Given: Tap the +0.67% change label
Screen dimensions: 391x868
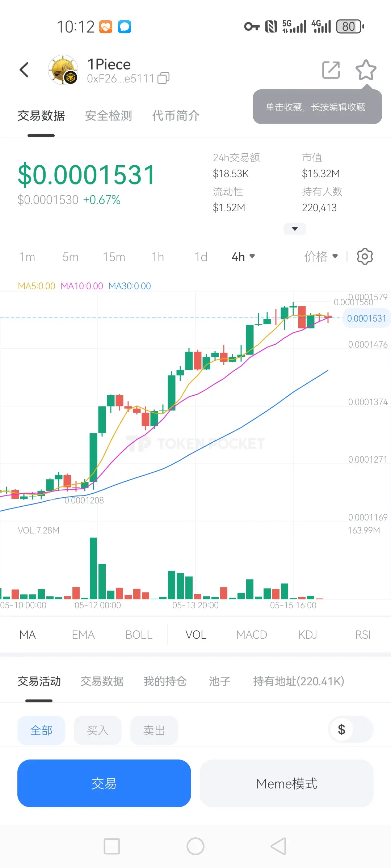Looking at the screenshot, I should pyautogui.click(x=102, y=200).
